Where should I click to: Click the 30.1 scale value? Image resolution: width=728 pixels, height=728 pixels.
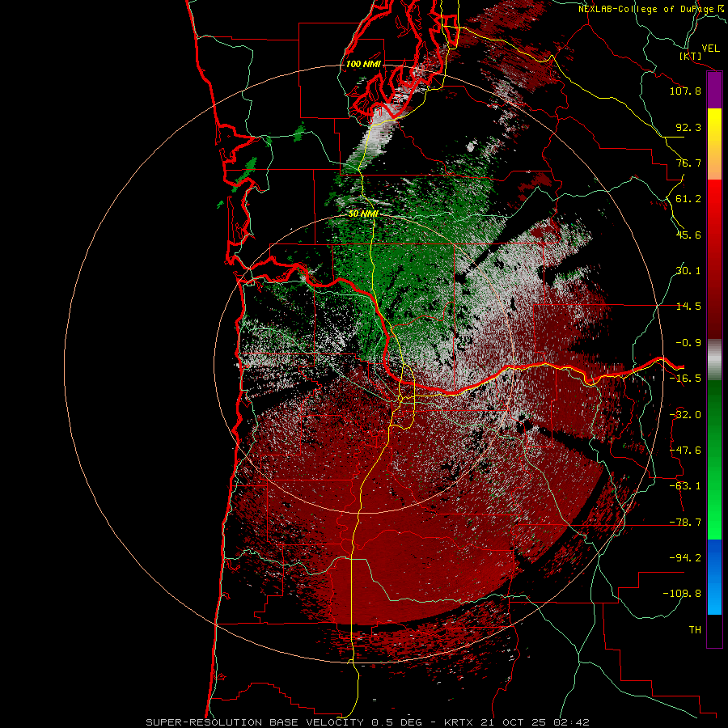pos(688,271)
